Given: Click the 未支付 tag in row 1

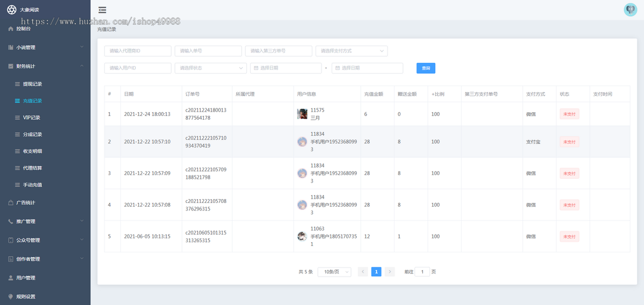Looking at the screenshot, I should [569, 114].
